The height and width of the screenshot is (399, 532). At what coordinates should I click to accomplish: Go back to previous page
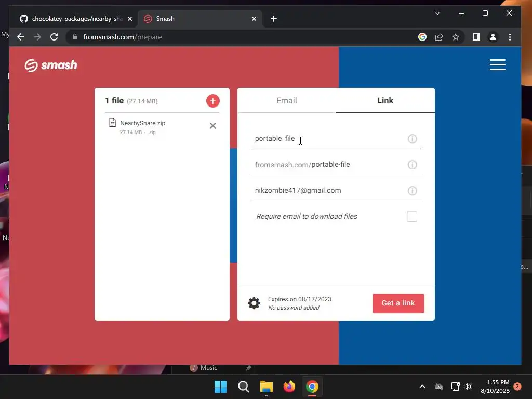coord(21,37)
